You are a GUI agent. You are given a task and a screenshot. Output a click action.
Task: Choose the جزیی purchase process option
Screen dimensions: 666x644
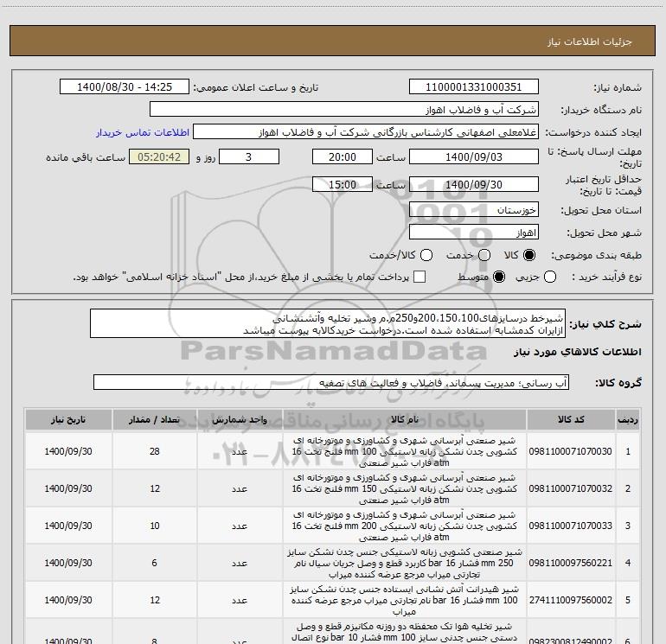point(550,277)
